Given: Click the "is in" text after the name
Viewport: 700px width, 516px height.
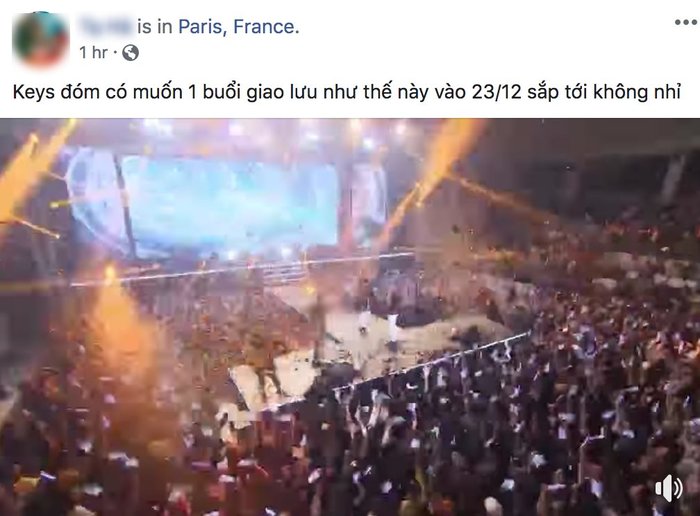Looking at the screenshot, I should click(x=154, y=27).
